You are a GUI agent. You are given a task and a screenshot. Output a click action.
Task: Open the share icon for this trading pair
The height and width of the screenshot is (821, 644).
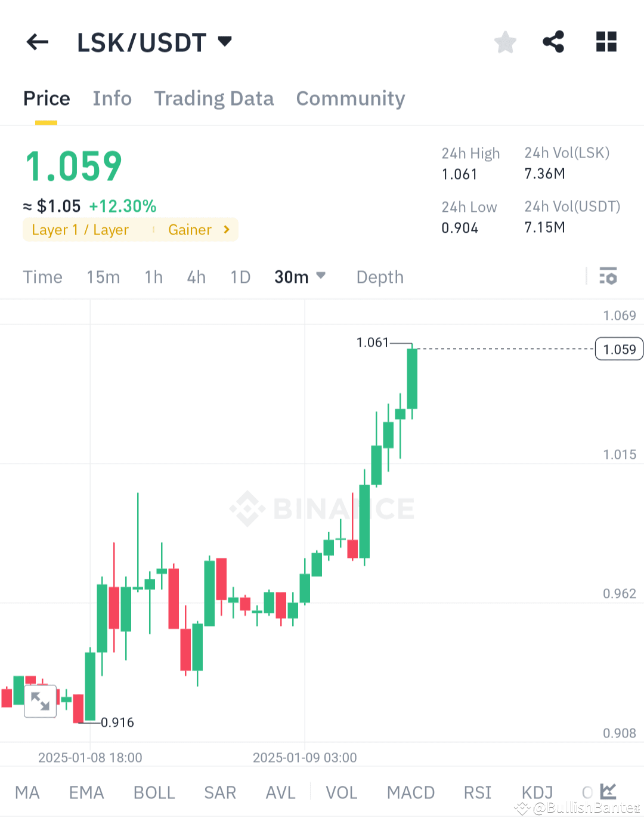point(553,42)
